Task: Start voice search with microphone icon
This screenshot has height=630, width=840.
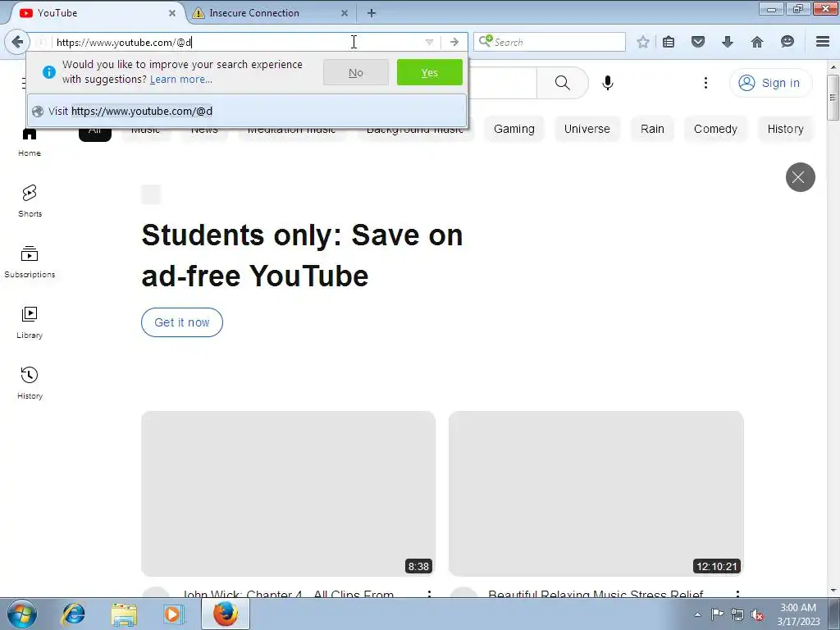Action: click(x=608, y=83)
